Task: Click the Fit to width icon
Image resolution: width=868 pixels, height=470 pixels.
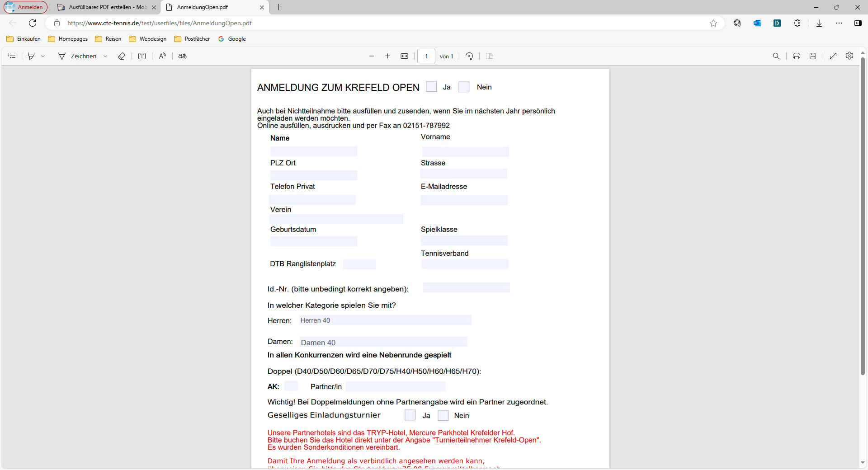Action: click(404, 56)
